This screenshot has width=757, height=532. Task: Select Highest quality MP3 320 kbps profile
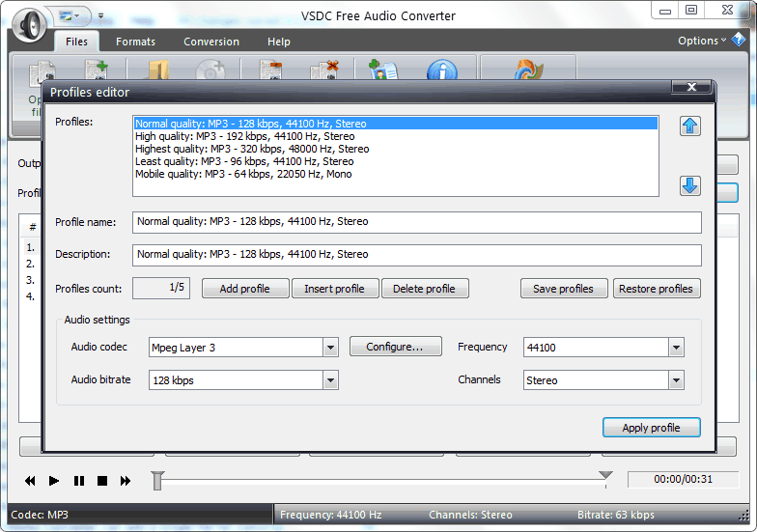pos(396,149)
